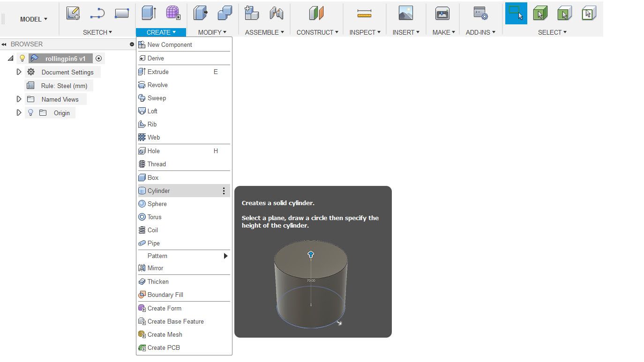The width and height of the screenshot is (644, 362).
Task: Close the CREATE dropdown menu
Action: [x=161, y=32]
